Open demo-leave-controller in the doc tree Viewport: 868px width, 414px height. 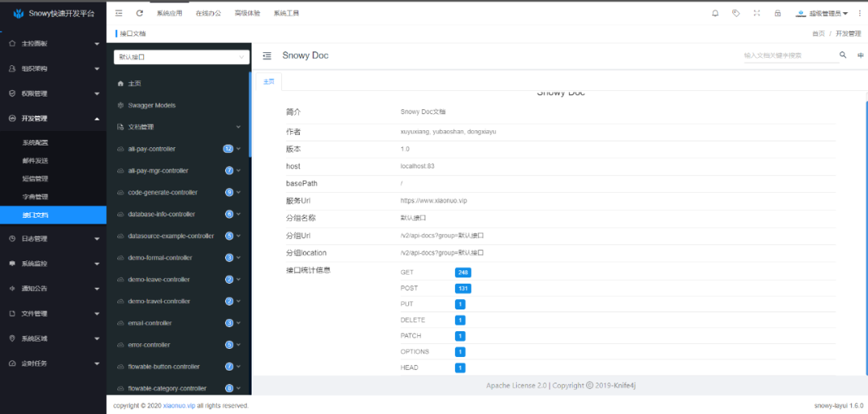[x=159, y=280]
